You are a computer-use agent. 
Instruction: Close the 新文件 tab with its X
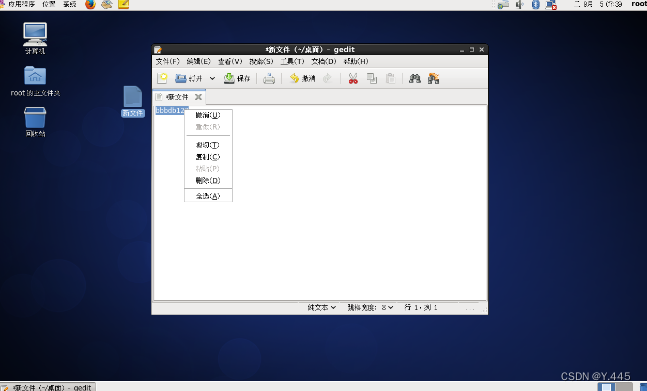coord(198,97)
